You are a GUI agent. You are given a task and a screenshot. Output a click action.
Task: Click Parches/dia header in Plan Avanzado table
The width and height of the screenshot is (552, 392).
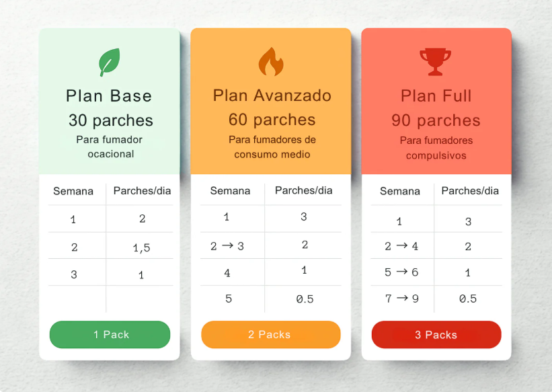pyautogui.click(x=303, y=190)
